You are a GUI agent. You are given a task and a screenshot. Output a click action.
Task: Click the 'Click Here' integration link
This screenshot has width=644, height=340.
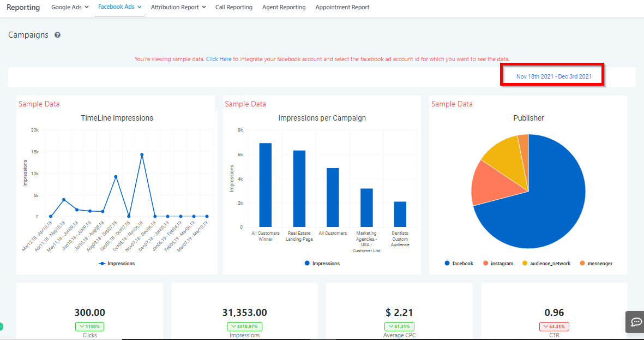219,59
